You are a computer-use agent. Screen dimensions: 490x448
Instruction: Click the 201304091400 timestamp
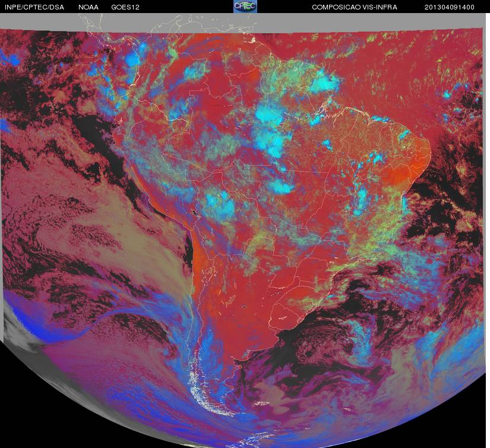click(x=450, y=7)
